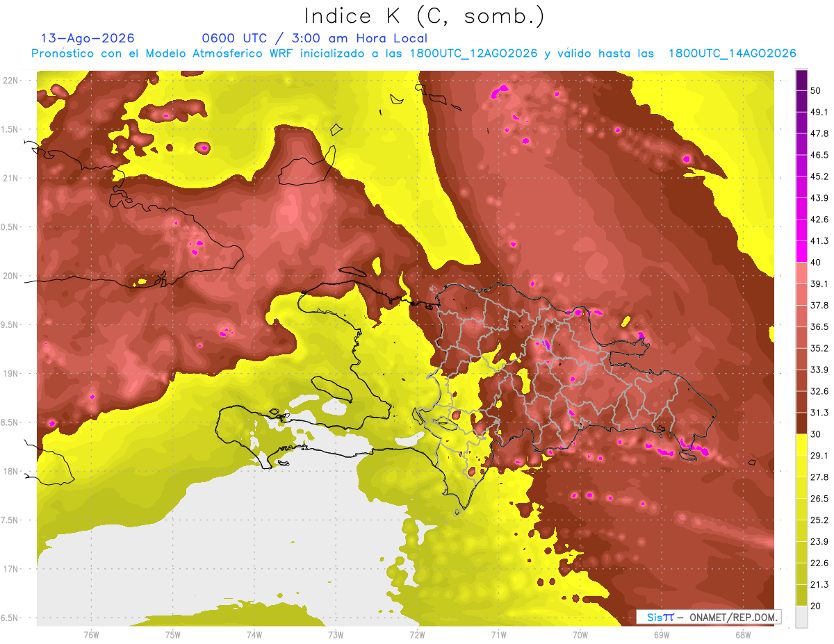Click the '47.8' value on the color scale
The image size is (834, 644).
(819, 133)
